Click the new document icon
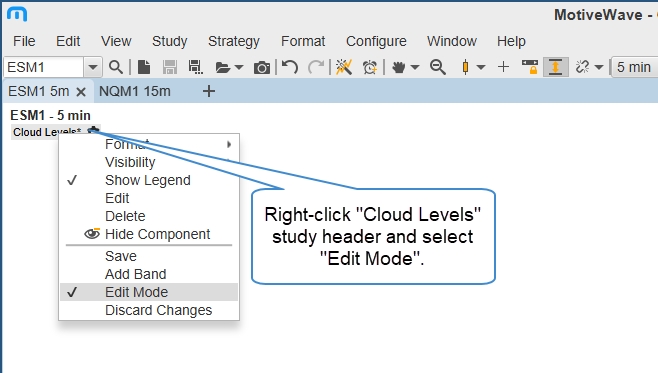Image resolution: width=658 pixels, height=373 pixels. point(144,67)
